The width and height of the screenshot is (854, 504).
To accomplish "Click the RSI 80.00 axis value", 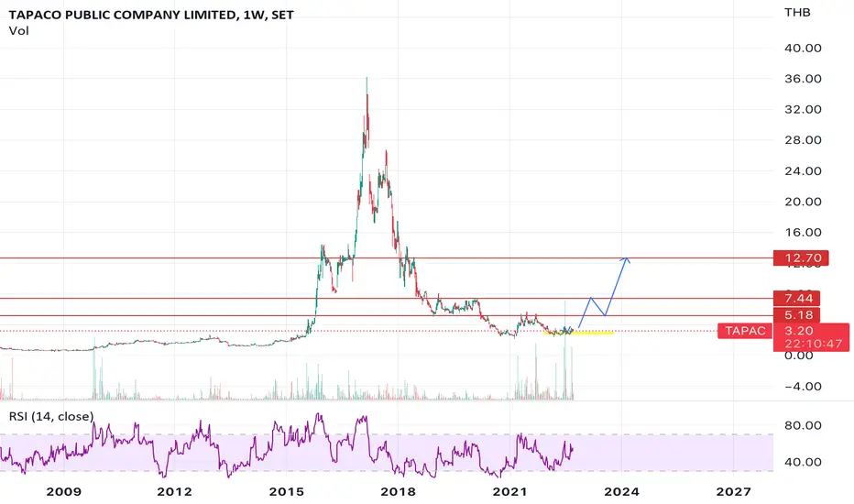I will (x=803, y=425).
